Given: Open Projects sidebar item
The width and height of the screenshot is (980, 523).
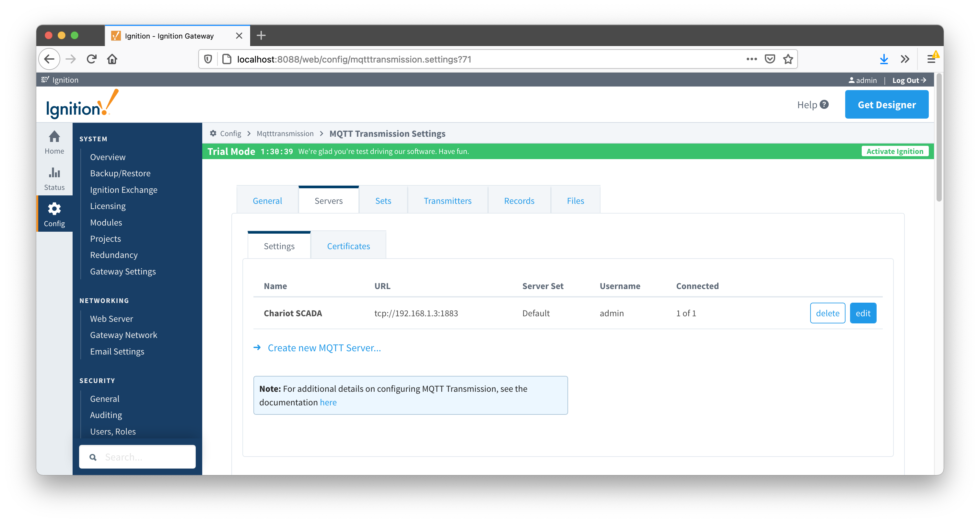Looking at the screenshot, I should [x=105, y=238].
